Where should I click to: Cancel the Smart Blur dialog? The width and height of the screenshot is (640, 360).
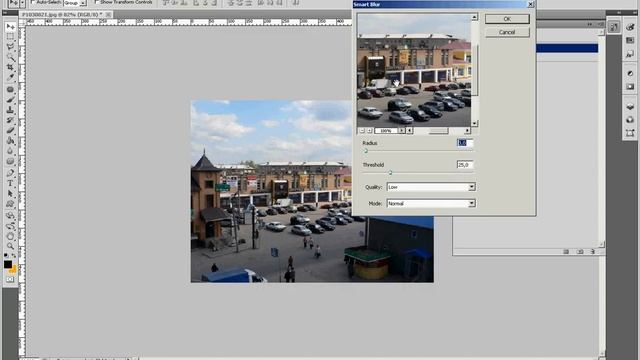click(507, 32)
